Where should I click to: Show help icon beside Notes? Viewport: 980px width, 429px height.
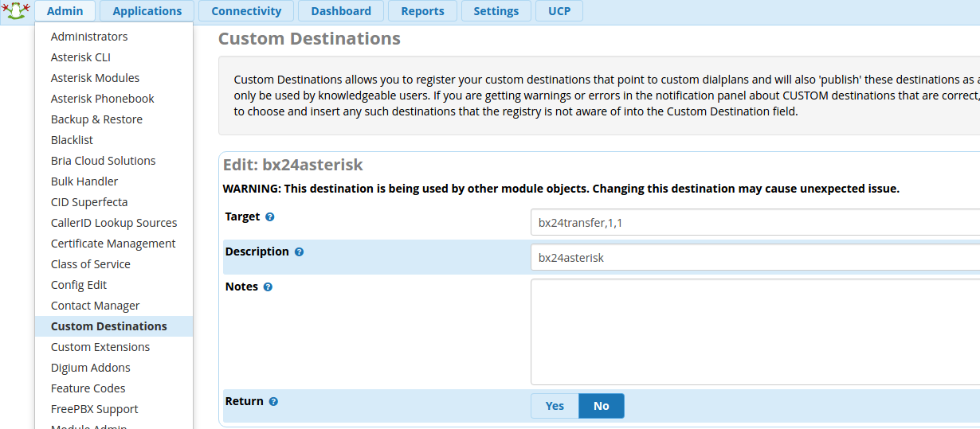pyautogui.click(x=268, y=287)
